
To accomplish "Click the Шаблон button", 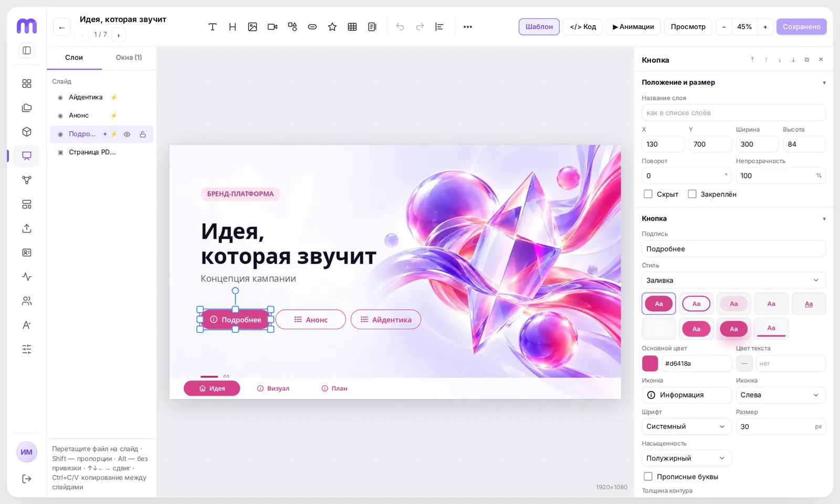I will coord(539,27).
